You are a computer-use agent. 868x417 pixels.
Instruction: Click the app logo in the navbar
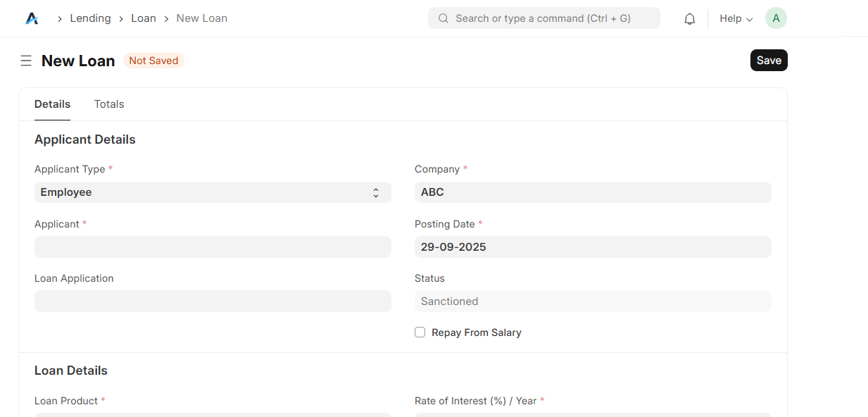tap(32, 18)
